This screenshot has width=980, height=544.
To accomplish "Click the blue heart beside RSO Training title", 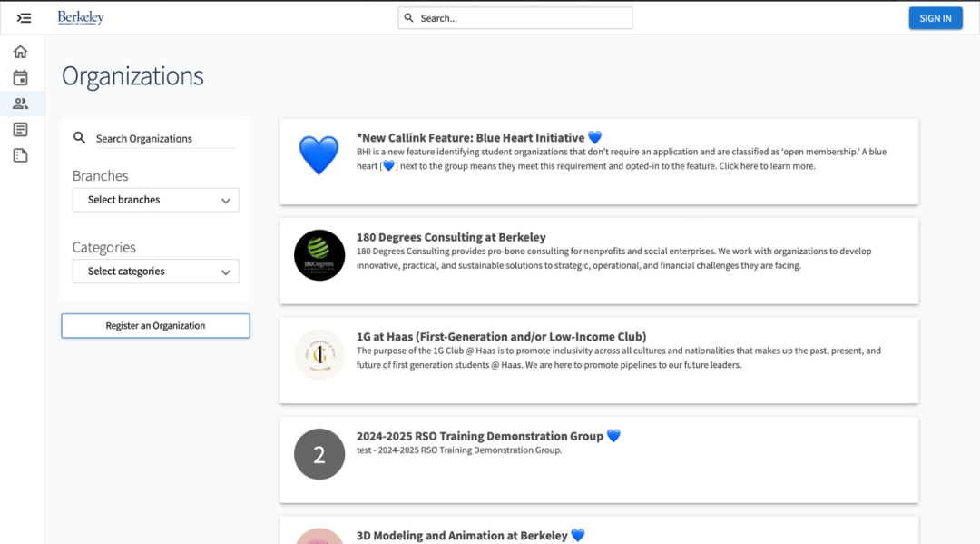I will pos(613,435).
